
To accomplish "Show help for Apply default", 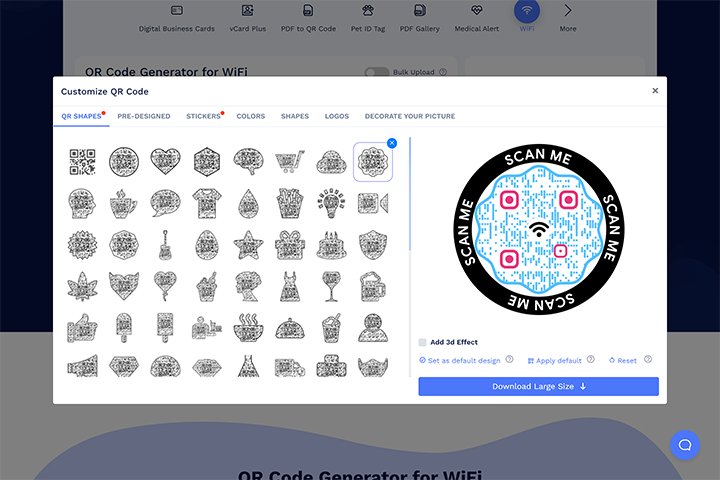I will (x=591, y=359).
